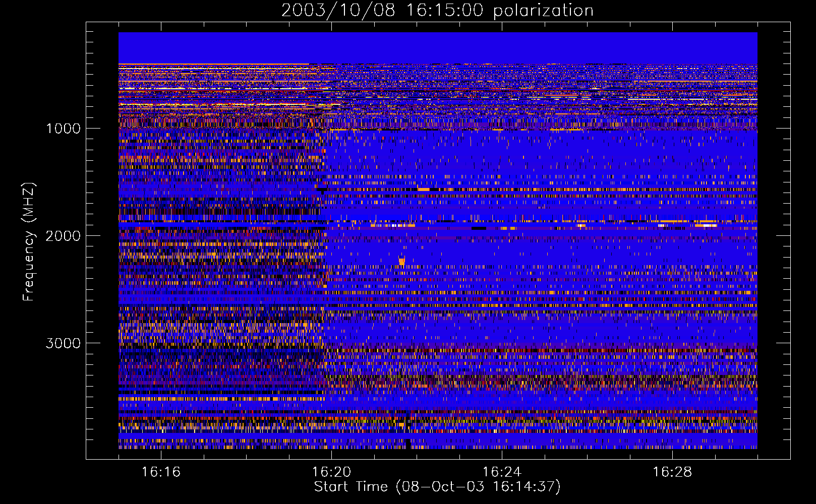Click the plot title '2003/10/08 16:15:00 polarization'

[437, 10]
